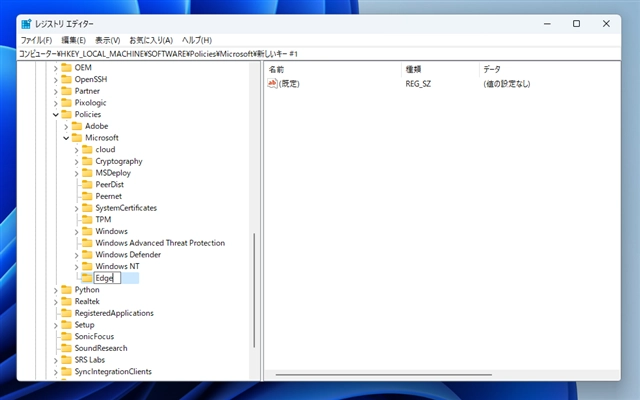This screenshot has width=640, height=400.
Task: Open the 表示(V) menu
Action: 108,40
